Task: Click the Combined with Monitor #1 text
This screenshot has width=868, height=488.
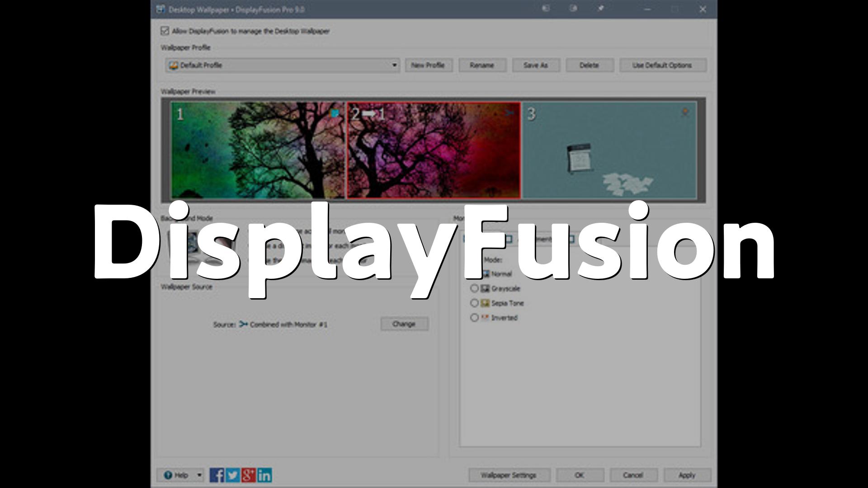Action: 288,324
